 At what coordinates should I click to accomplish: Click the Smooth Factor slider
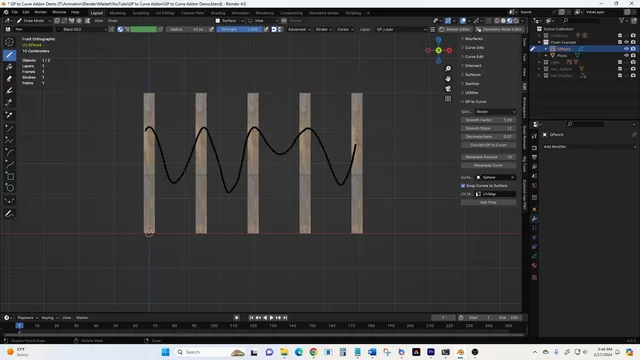pos(488,120)
